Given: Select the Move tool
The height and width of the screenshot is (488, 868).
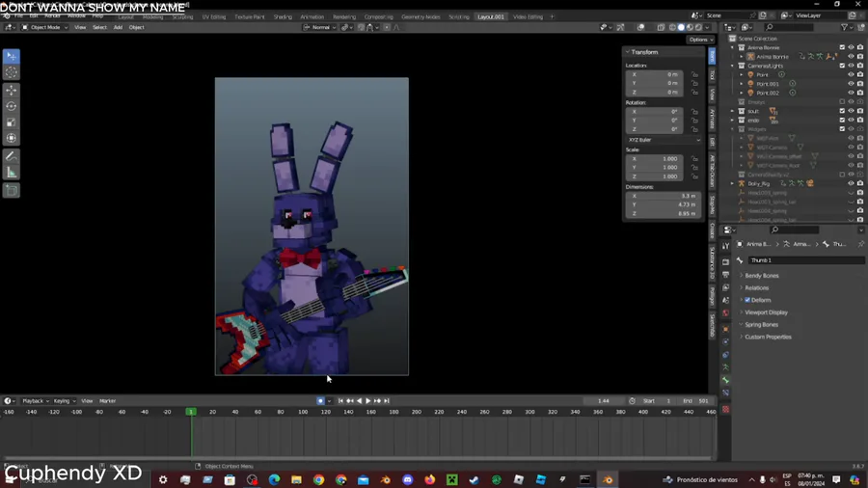Looking at the screenshot, I should click(x=11, y=91).
